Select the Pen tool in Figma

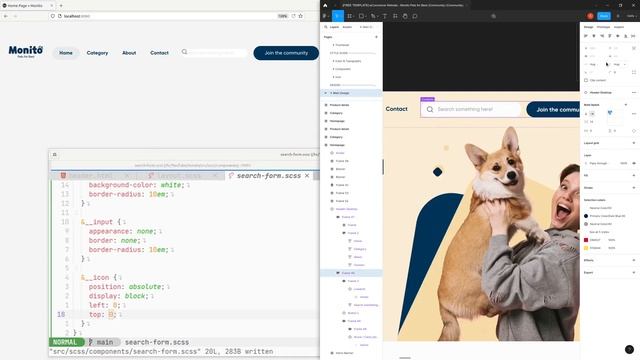[373, 16]
